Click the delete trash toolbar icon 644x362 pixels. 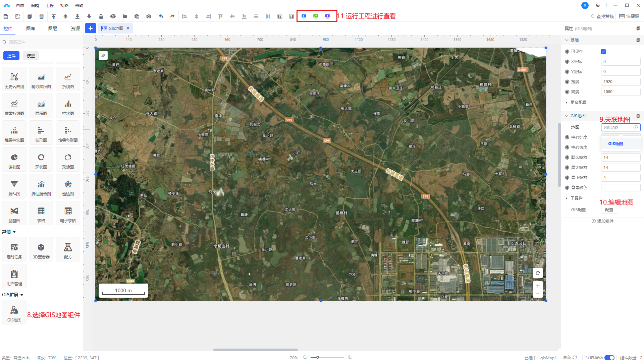pyautogui.click(x=42, y=16)
